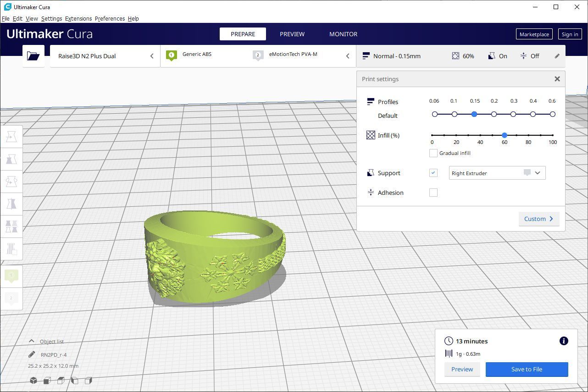Click the Custom settings button

click(538, 219)
